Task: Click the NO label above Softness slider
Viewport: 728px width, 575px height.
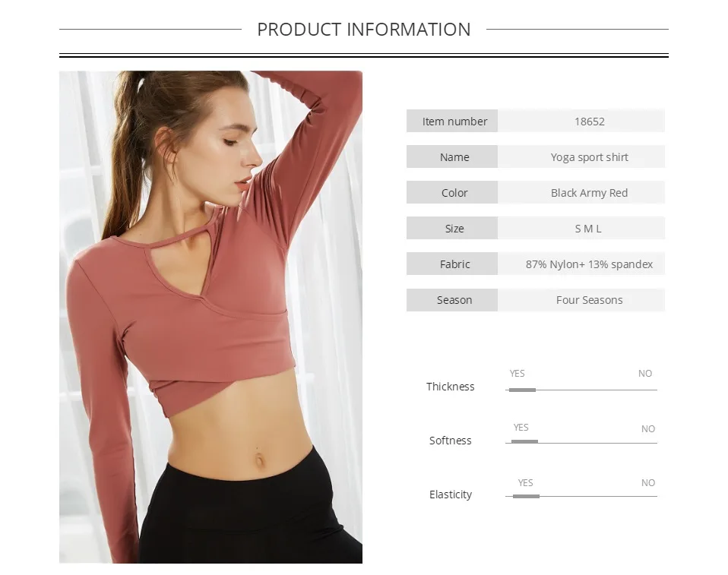Action: pyautogui.click(x=648, y=429)
